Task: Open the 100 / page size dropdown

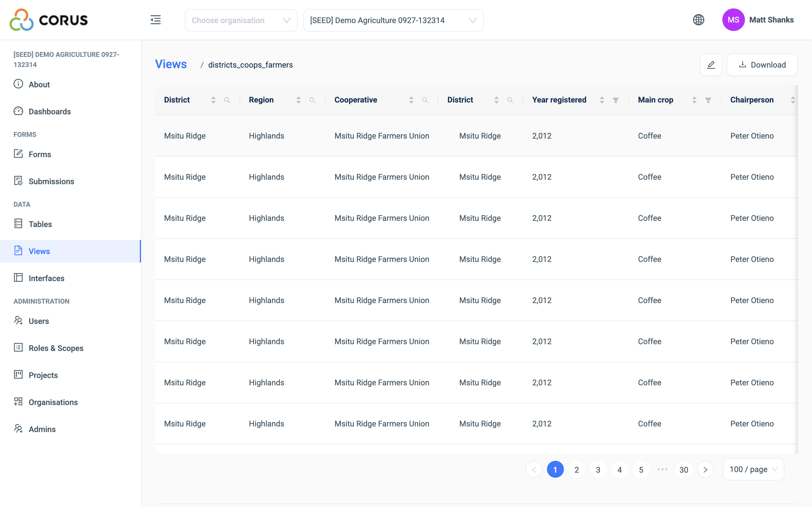Action: (753, 469)
